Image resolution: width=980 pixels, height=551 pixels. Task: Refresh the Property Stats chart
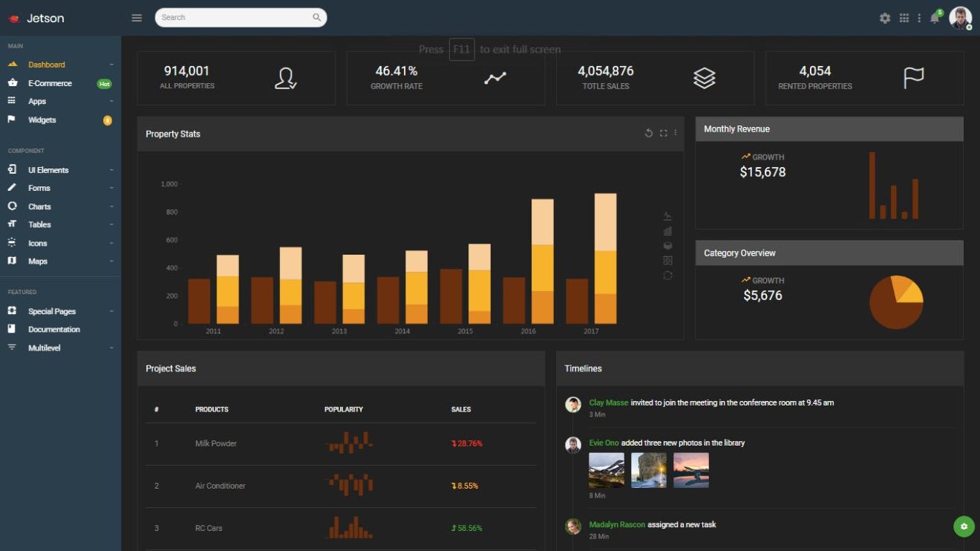point(648,133)
